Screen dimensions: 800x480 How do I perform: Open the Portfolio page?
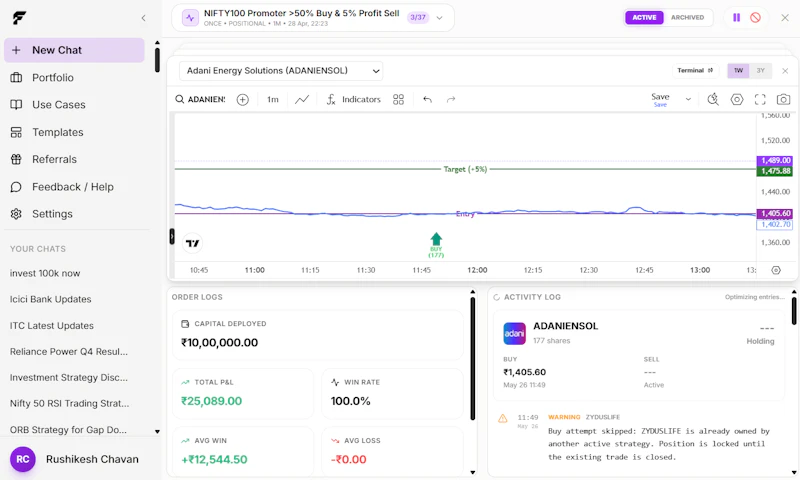click(x=53, y=78)
